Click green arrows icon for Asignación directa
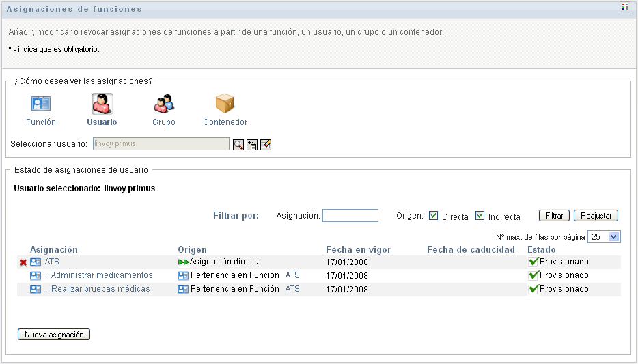 pos(184,262)
